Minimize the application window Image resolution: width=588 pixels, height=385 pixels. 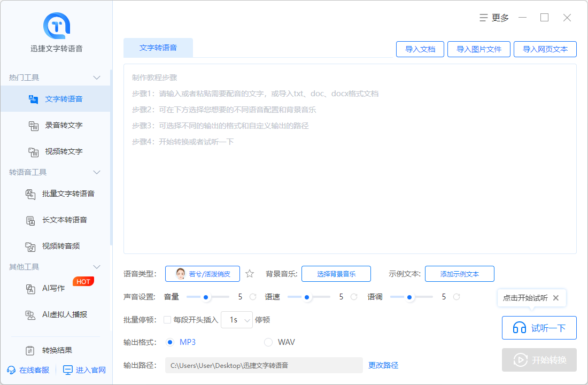[x=522, y=18]
